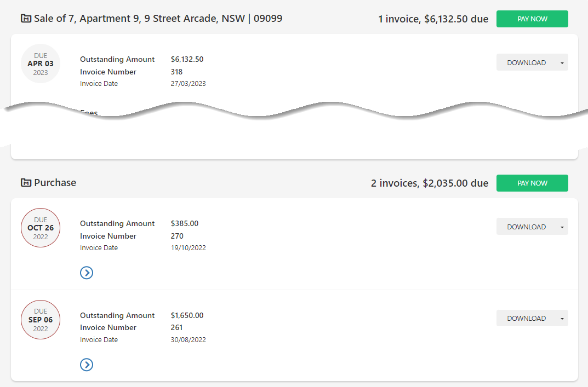
Task: Open download dropdown arrow for invoice 270
Action: 562,227
